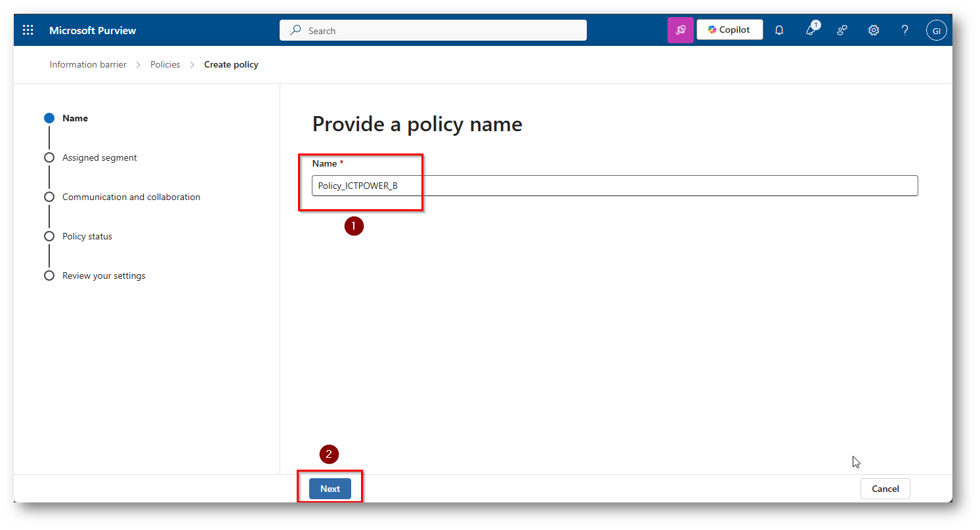Open the GI account avatar
The height and width of the screenshot is (530, 980).
937,30
